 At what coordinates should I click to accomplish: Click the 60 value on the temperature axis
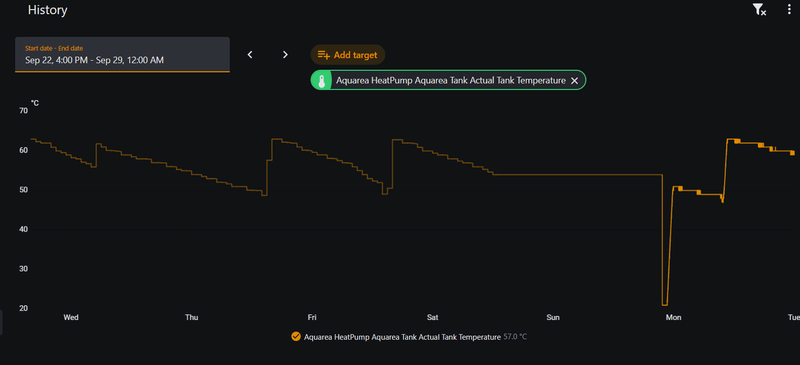coord(23,150)
